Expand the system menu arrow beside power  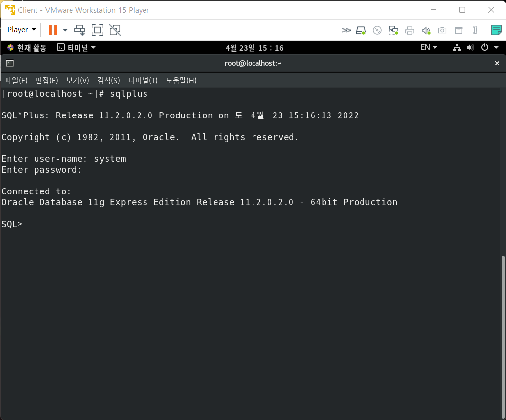496,48
